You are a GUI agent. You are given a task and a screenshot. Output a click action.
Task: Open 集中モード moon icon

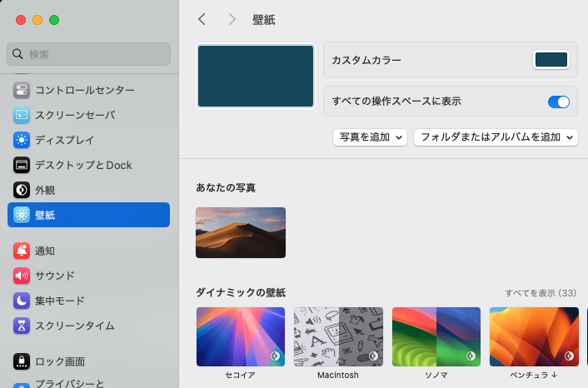[x=22, y=301]
